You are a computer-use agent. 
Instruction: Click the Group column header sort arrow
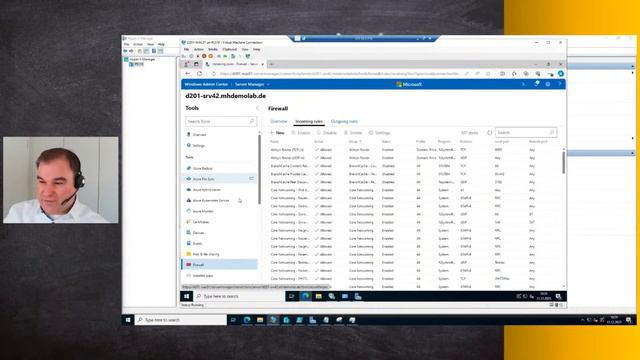click(360, 142)
